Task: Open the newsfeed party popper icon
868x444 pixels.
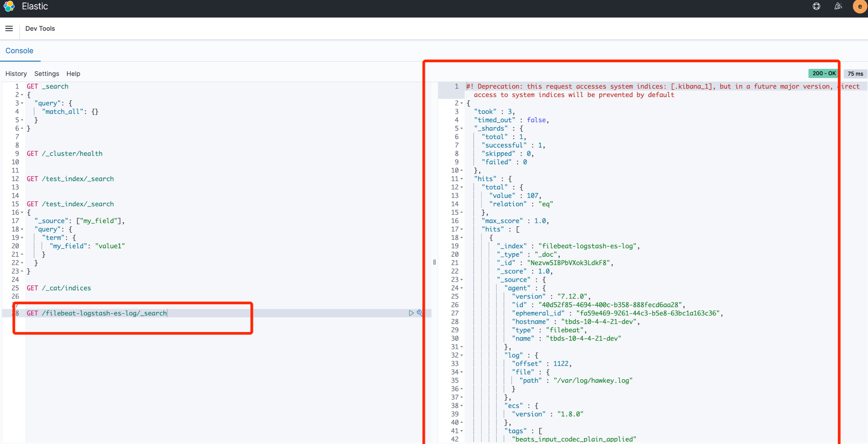Action: (838, 6)
